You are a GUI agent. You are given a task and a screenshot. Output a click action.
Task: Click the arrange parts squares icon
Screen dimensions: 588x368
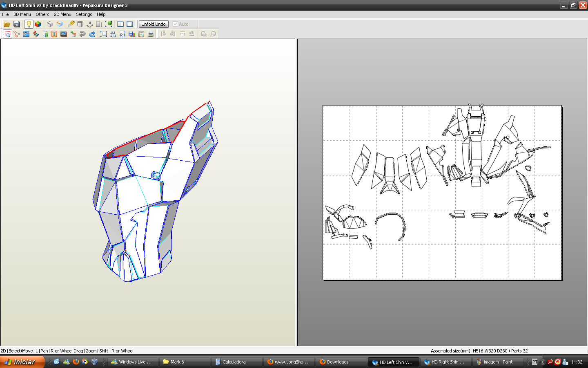coord(113,34)
